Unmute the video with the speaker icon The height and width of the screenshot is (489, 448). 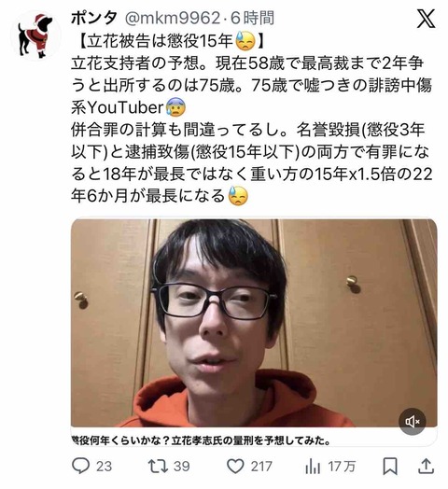click(413, 421)
